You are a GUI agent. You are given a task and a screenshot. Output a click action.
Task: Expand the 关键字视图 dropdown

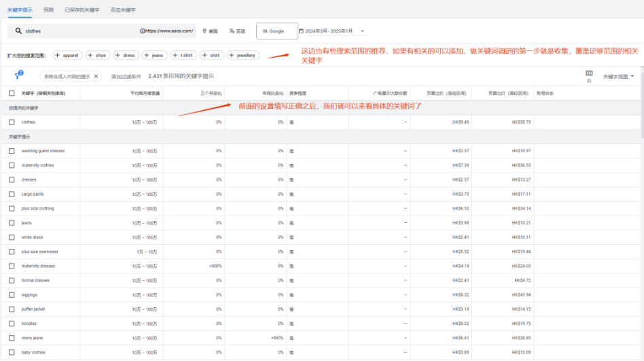[618, 76]
